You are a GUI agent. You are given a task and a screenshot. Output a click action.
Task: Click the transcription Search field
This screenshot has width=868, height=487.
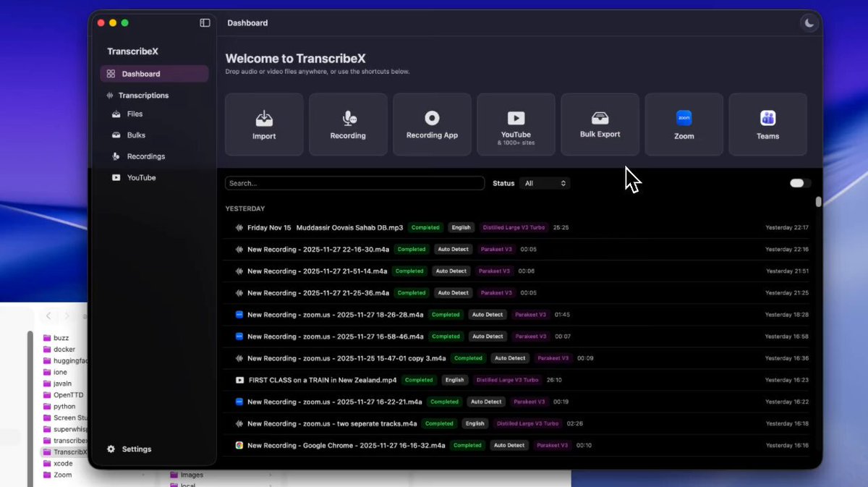pyautogui.click(x=354, y=184)
